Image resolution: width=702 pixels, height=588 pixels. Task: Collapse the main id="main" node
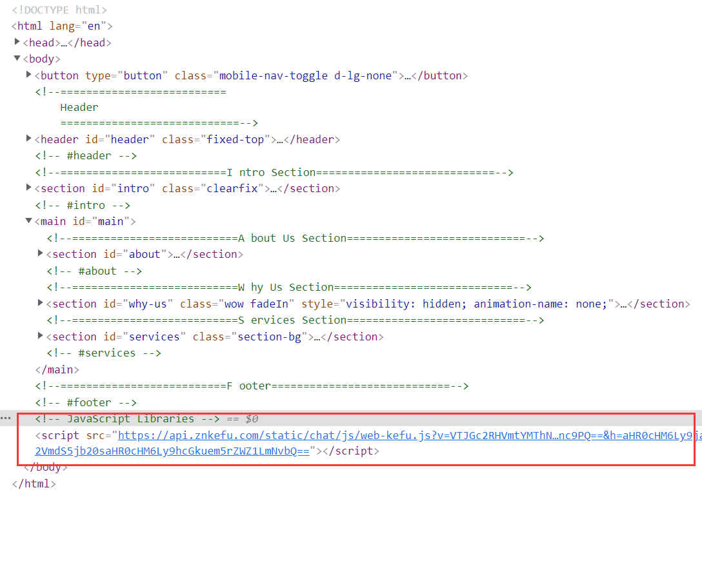[28, 220]
